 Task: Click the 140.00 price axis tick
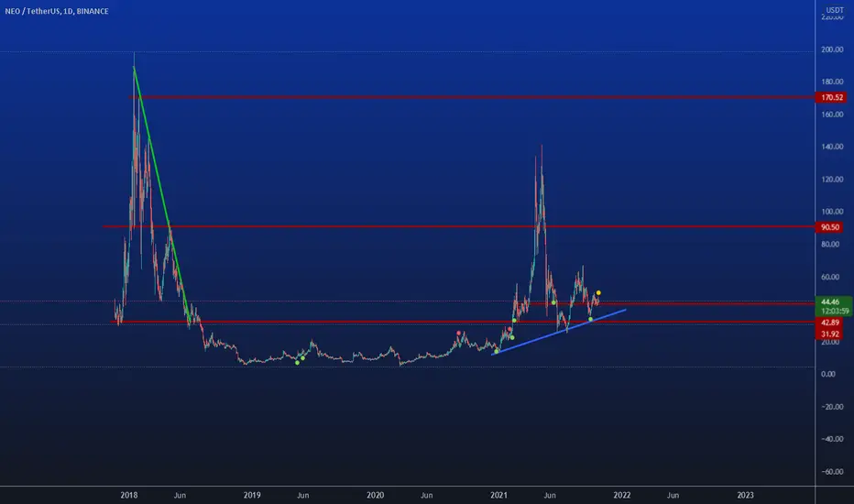pos(832,147)
